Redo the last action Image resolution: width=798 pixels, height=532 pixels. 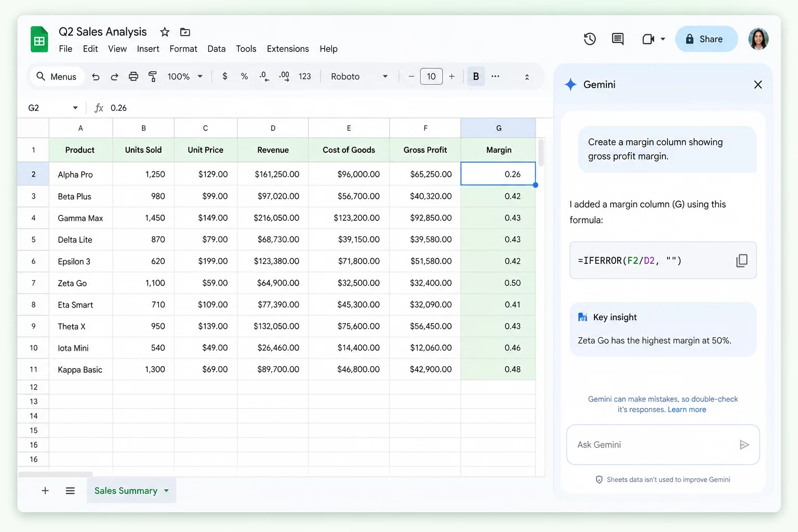pyautogui.click(x=114, y=76)
